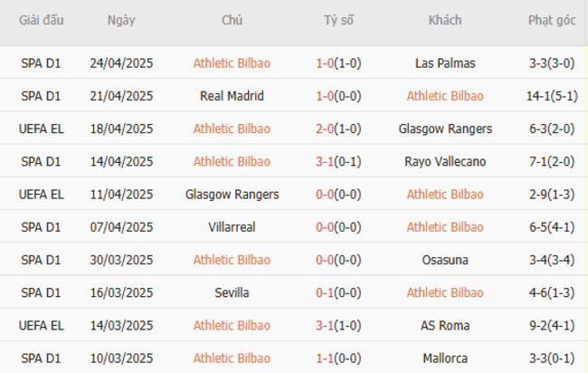This screenshot has width=588, height=373.
Task: Open the Sevilla team link
Action: (x=232, y=292)
